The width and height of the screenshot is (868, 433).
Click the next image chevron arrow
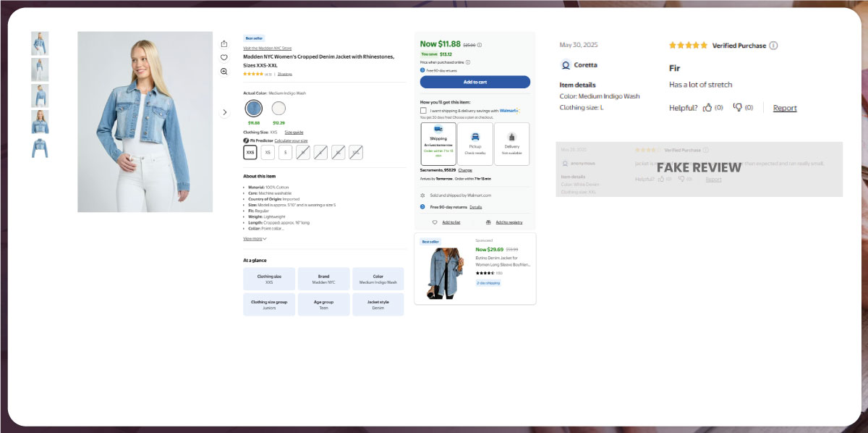(x=224, y=112)
